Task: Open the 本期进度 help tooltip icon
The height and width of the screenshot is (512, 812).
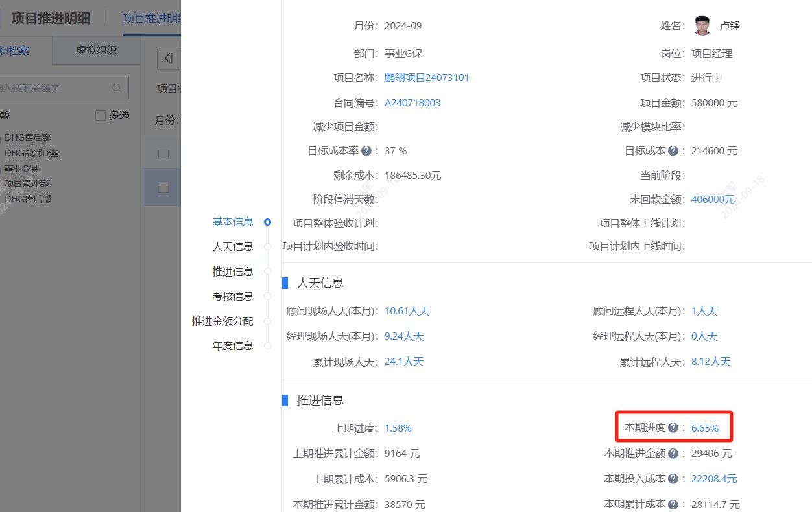Action: pyautogui.click(x=673, y=427)
